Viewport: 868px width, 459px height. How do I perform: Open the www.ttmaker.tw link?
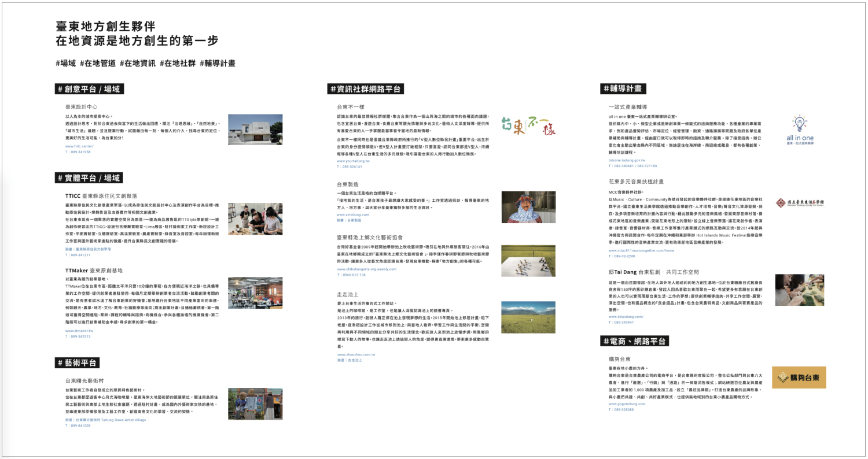79,331
